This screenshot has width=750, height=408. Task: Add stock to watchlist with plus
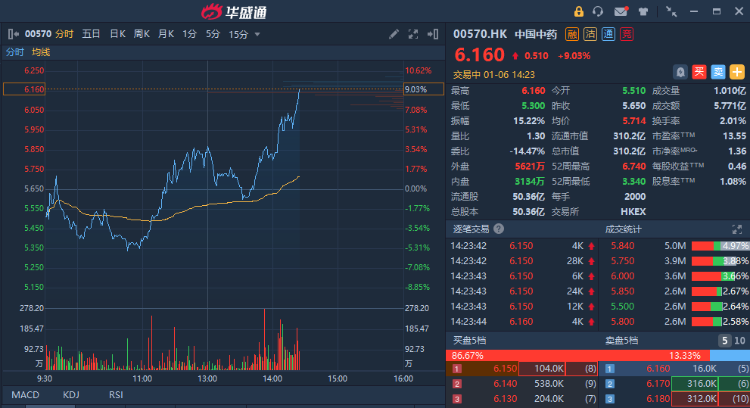click(x=737, y=72)
